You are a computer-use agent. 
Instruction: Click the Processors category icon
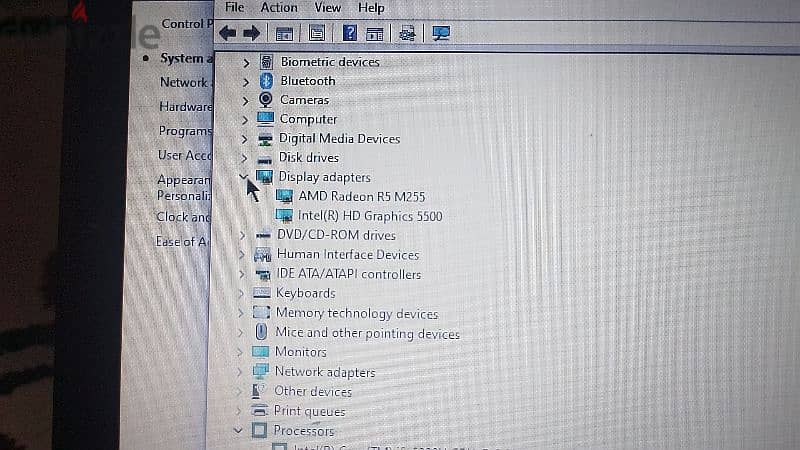[x=259, y=430]
